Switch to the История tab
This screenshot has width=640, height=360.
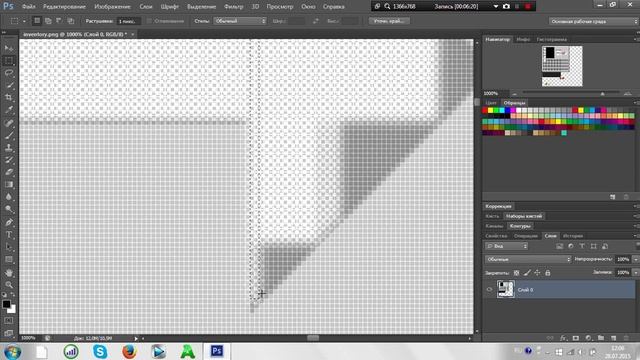click(x=573, y=236)
